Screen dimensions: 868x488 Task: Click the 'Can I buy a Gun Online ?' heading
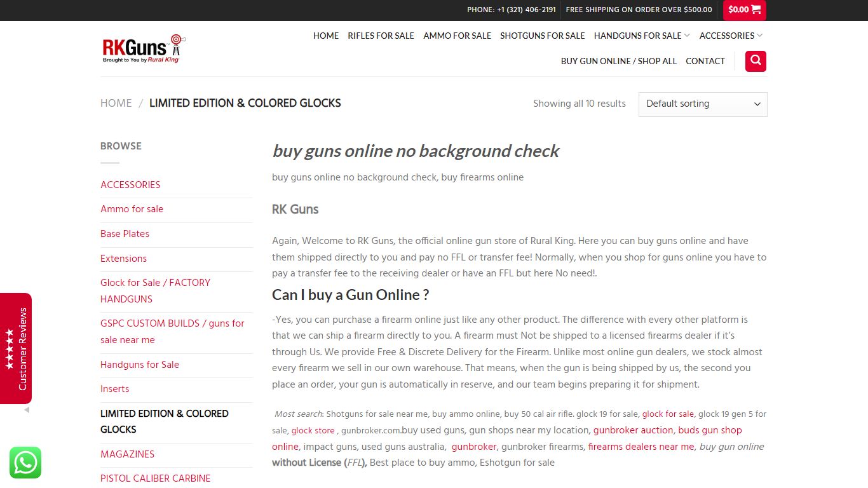[x=351, y=295]
